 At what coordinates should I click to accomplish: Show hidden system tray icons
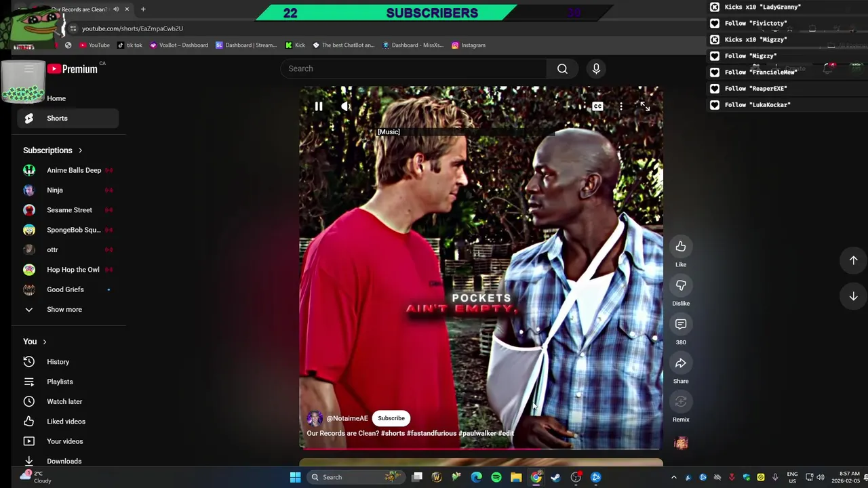(x=673, y=477)
